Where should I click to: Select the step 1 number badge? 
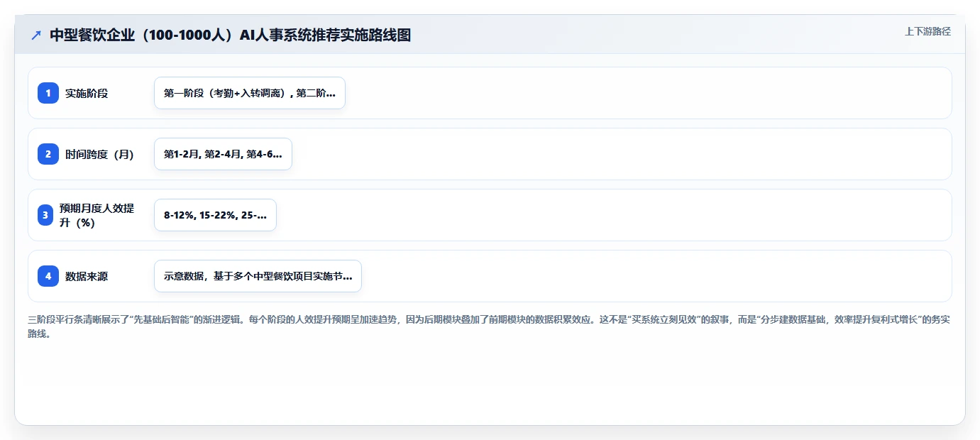coord(48,93)
